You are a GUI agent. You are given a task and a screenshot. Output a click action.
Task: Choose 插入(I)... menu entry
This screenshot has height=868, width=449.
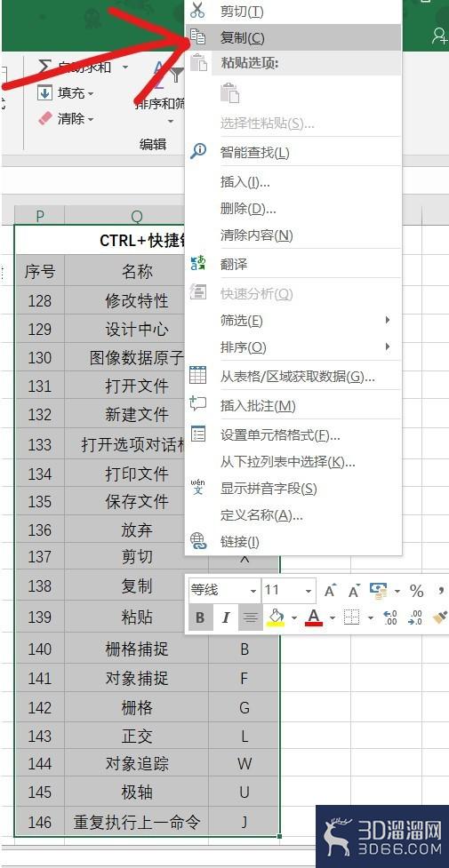[293, 181]
